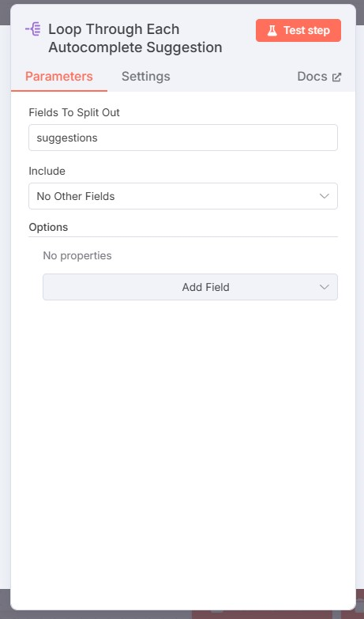This screenshot has width=364, height=619.
Task: Expand the chevron on the Include dropdown
Action: point(325,196)
